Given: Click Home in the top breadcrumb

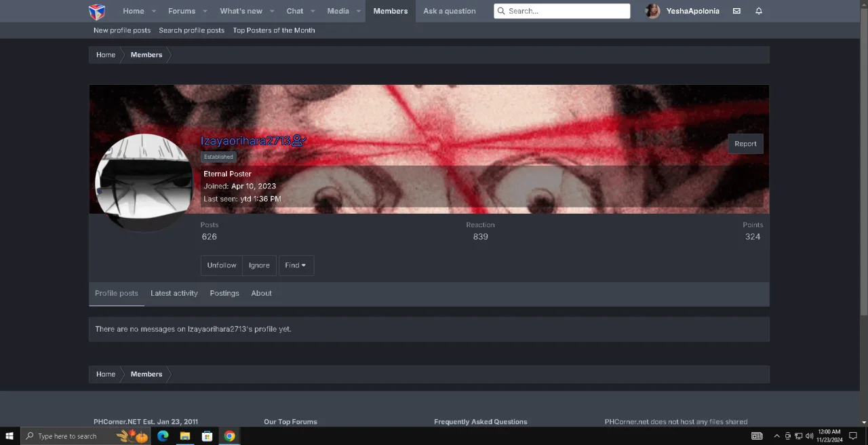Looking at the screenshot, I should point(106,55).
